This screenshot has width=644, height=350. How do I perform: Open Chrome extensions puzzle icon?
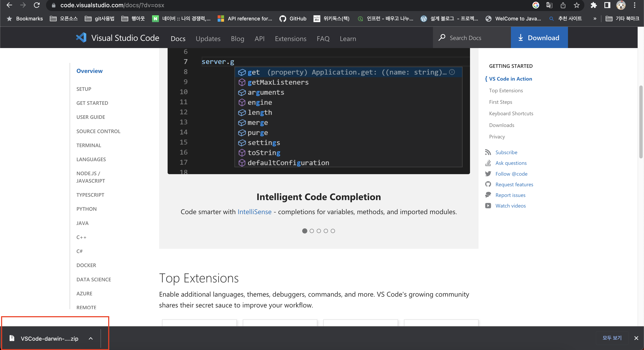(594, 5)
